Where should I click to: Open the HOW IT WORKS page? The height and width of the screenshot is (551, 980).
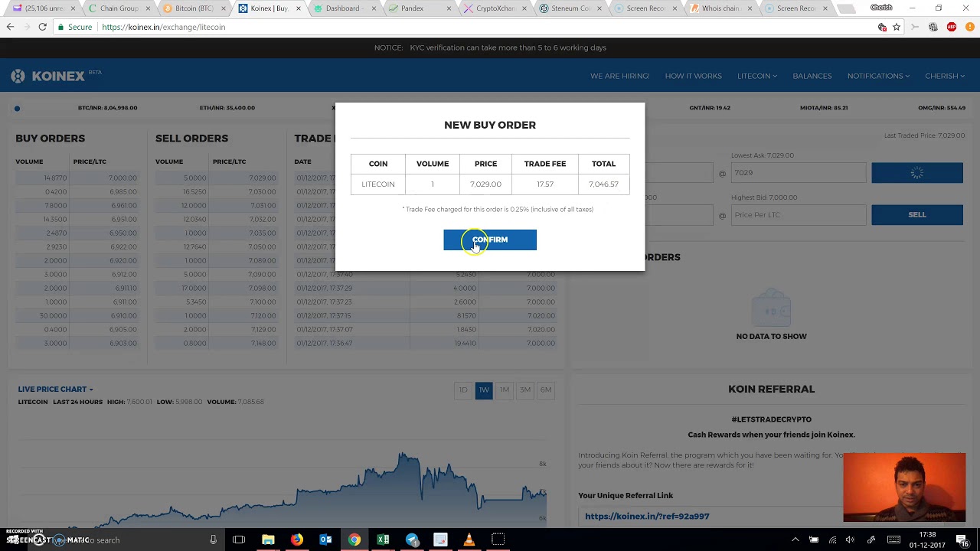(x=693, y=76)
